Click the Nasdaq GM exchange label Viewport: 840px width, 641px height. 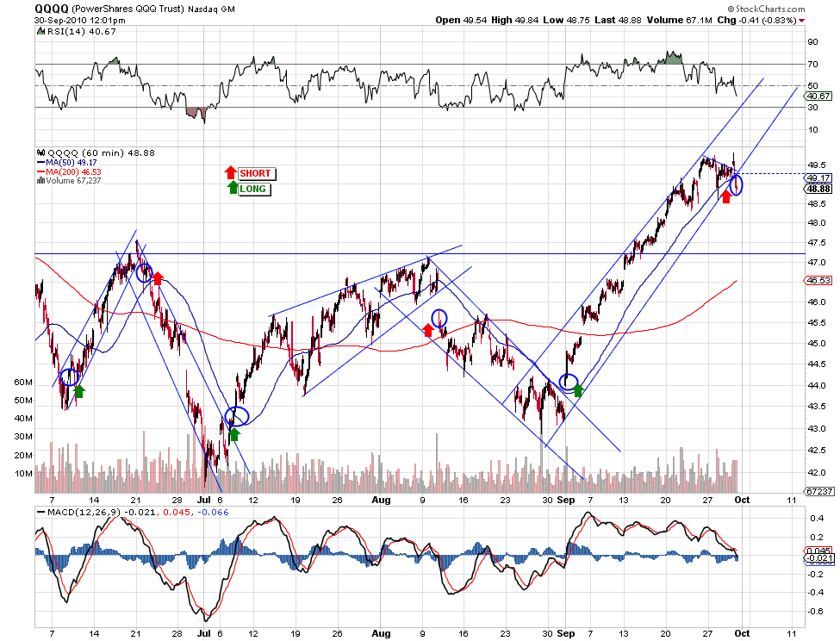click(x=212, y=9)
